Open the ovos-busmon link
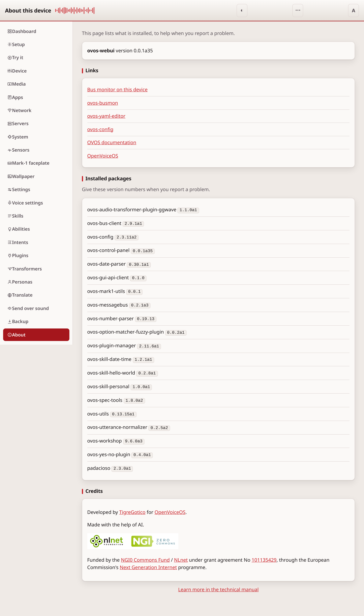364x616 pixels. coord(103,103)
